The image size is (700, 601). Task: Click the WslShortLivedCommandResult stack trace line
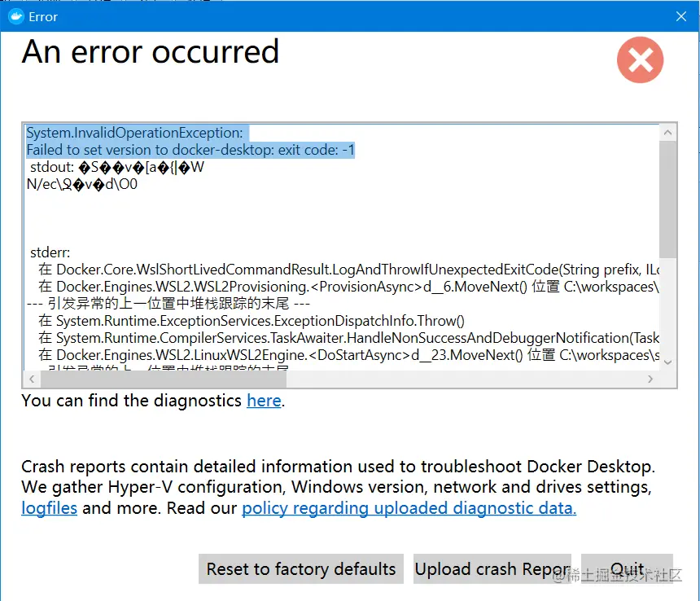click(348, 270)
